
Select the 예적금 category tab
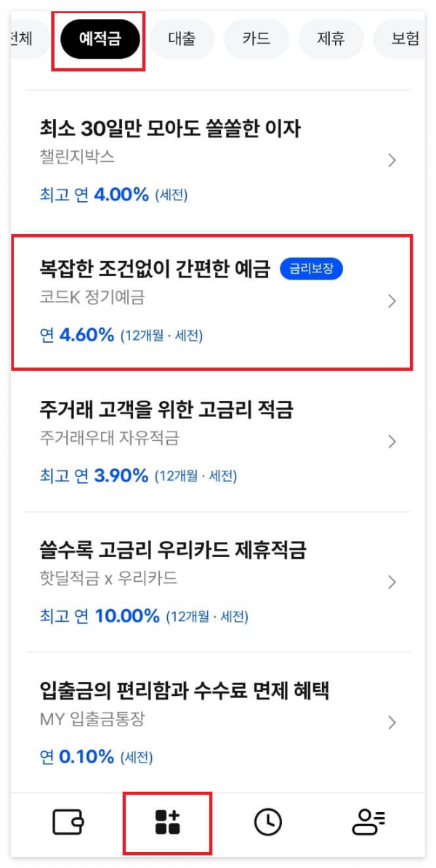99,39
